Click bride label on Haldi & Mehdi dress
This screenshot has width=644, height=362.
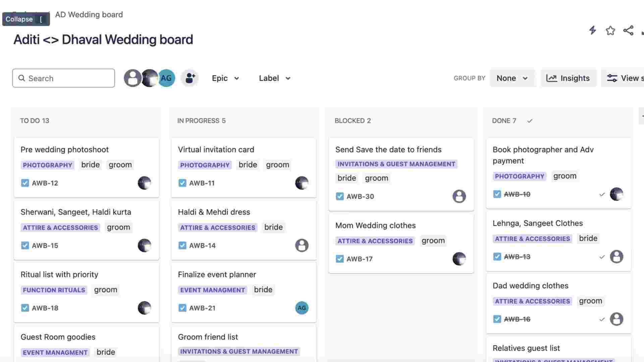[273, 227]
